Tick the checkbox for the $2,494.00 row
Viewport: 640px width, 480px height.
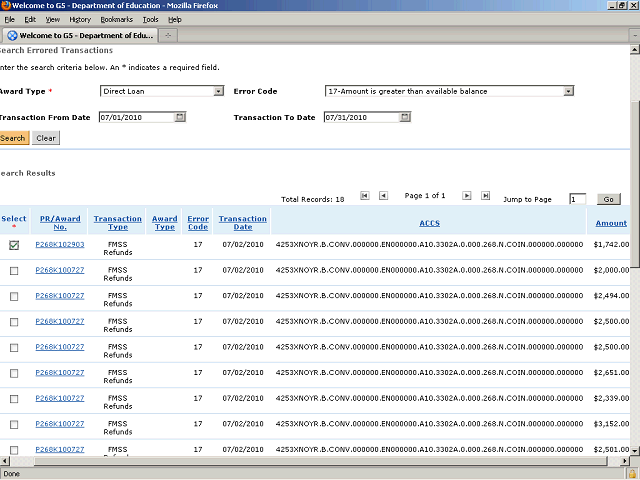14,297
